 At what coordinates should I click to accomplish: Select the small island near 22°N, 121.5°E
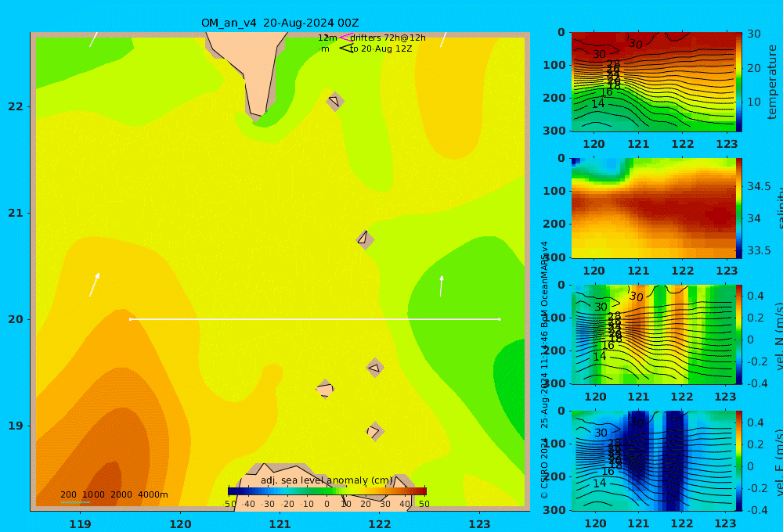(x=335, y=101)
